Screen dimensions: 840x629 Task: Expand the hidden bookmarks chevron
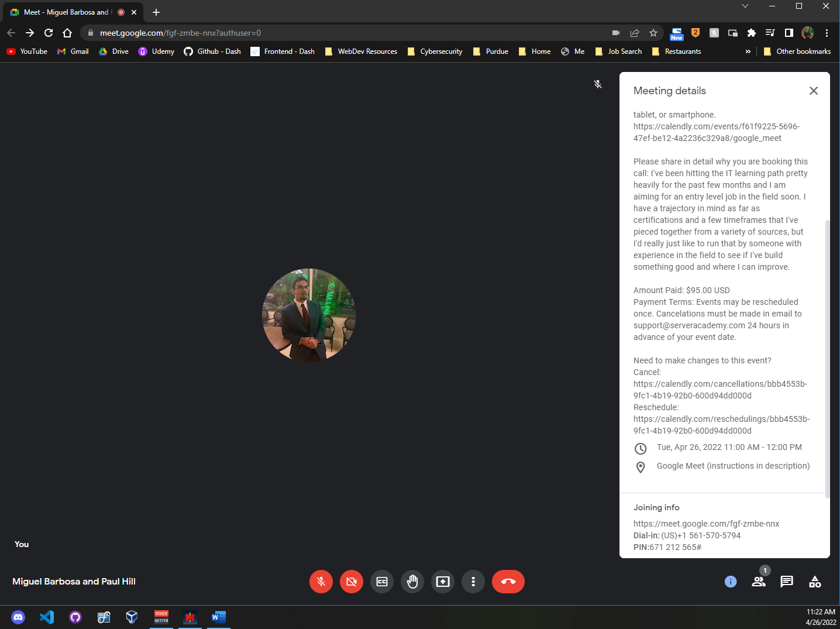(x=748, y=51)
